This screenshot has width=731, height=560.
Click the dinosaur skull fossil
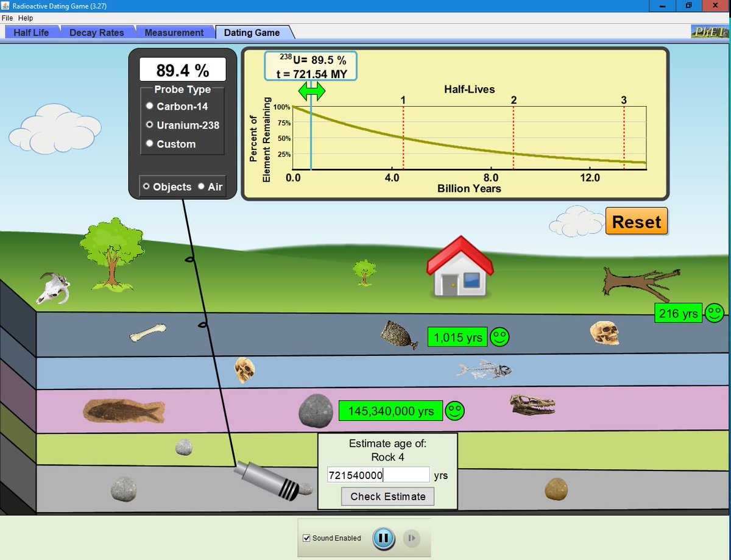click(x=533, y=405)
